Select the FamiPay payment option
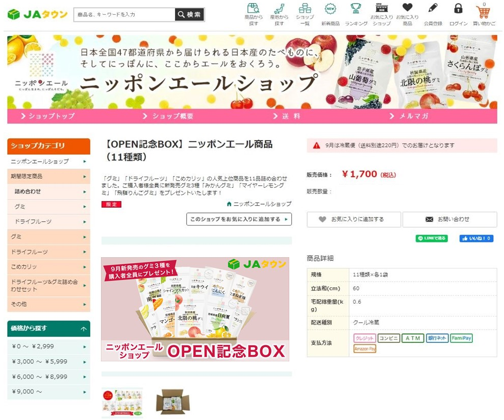 click(462, 338)
